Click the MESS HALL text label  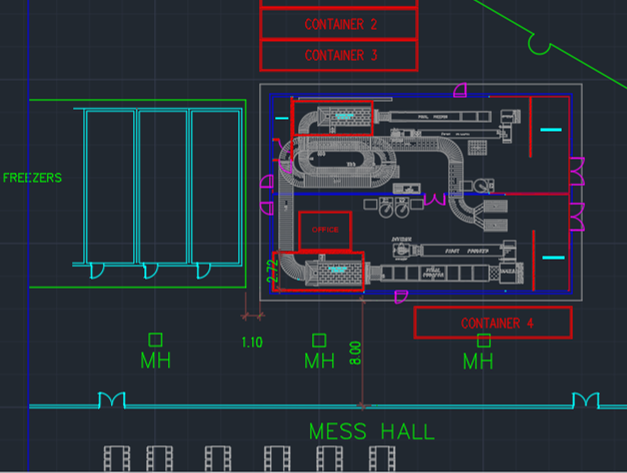tap(371, 432)
